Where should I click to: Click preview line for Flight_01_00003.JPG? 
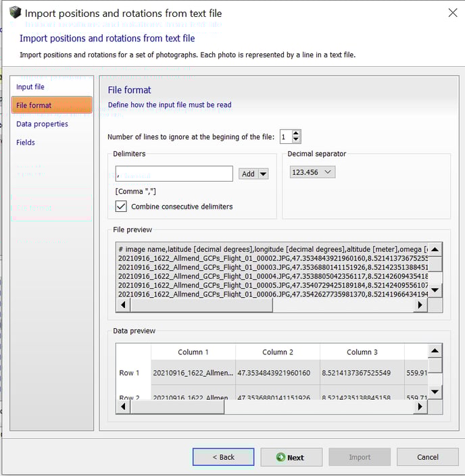tap(273, 267)
